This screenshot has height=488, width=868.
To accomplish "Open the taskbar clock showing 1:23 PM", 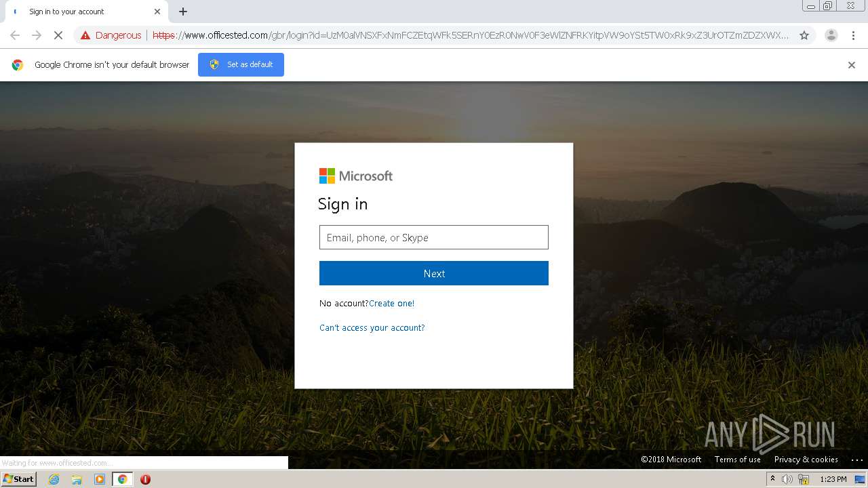I will pos(833,479).
